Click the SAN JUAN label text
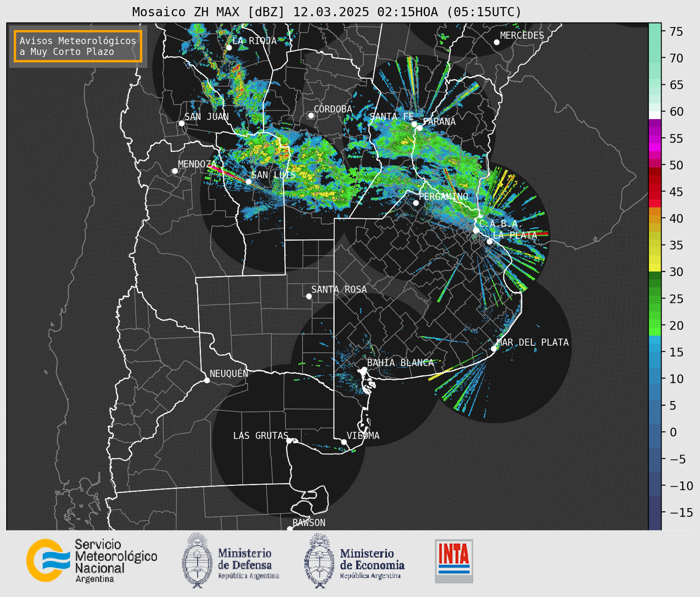Image resolution: width=700 pixels, height=597 pixels. point(207,117)
